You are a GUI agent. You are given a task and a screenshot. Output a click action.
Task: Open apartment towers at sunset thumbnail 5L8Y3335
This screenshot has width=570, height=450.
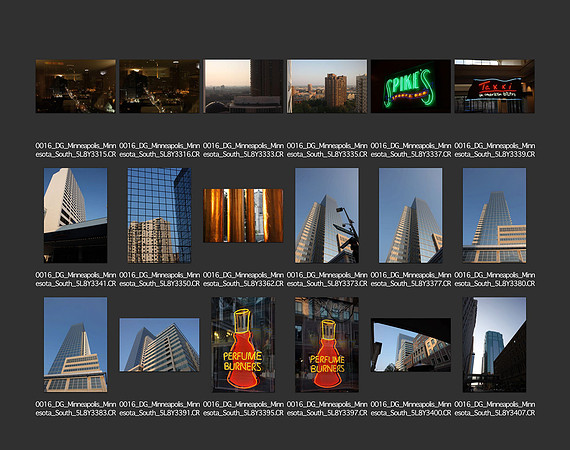(327, 86)
